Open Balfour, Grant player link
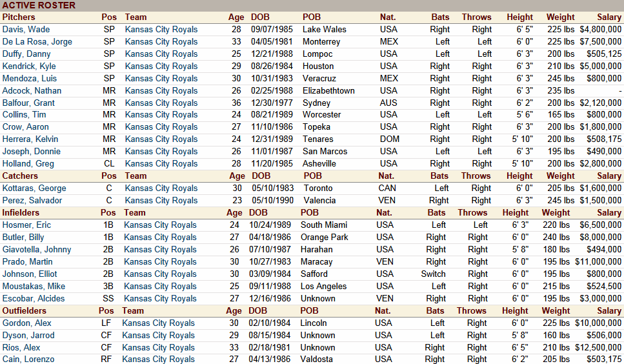Viewport: 624px width, 364px height. point(28,103)
